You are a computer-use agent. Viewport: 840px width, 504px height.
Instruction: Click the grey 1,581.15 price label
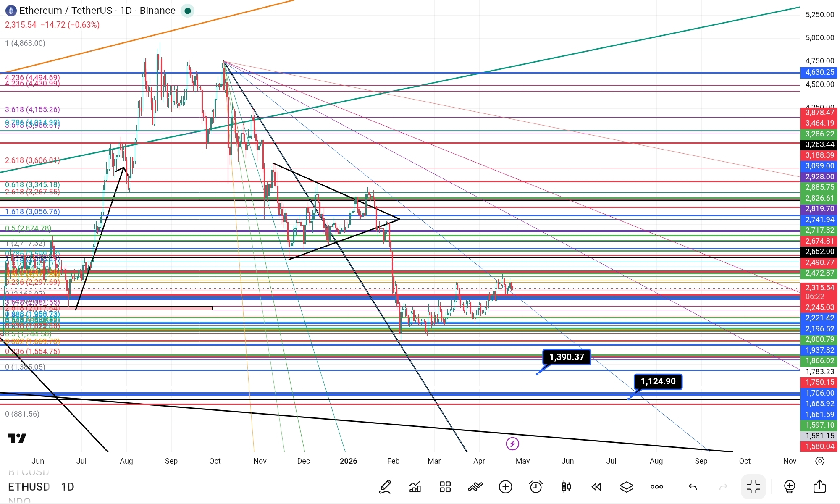pyautogui.click(x=819, y=436)
